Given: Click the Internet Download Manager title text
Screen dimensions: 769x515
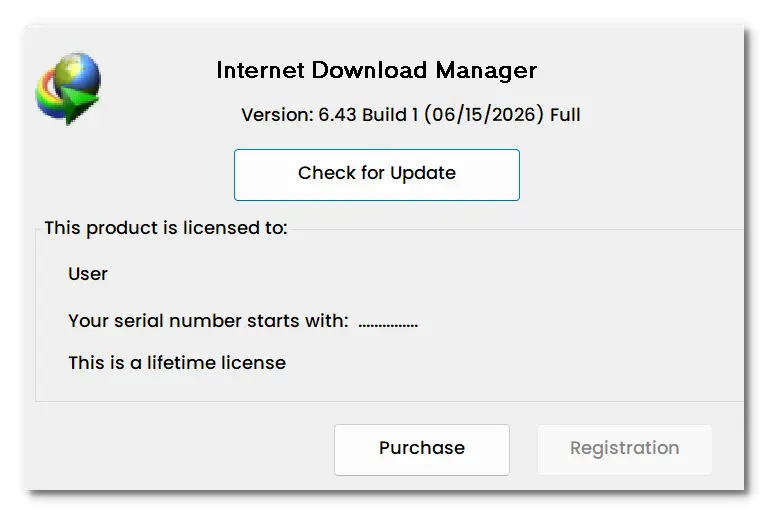Looking at the screenshot, I should (x=377, y=70).
